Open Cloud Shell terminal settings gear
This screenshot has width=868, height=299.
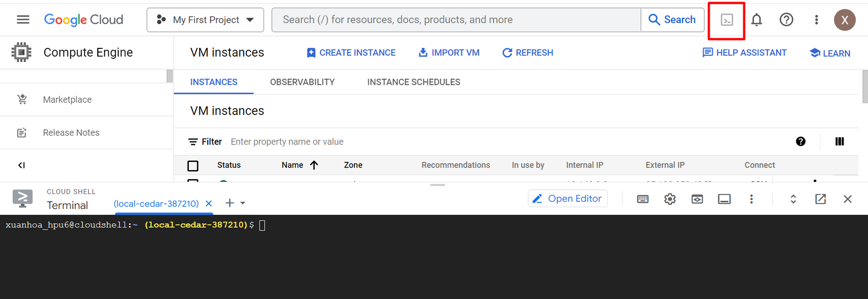[670, 199]
